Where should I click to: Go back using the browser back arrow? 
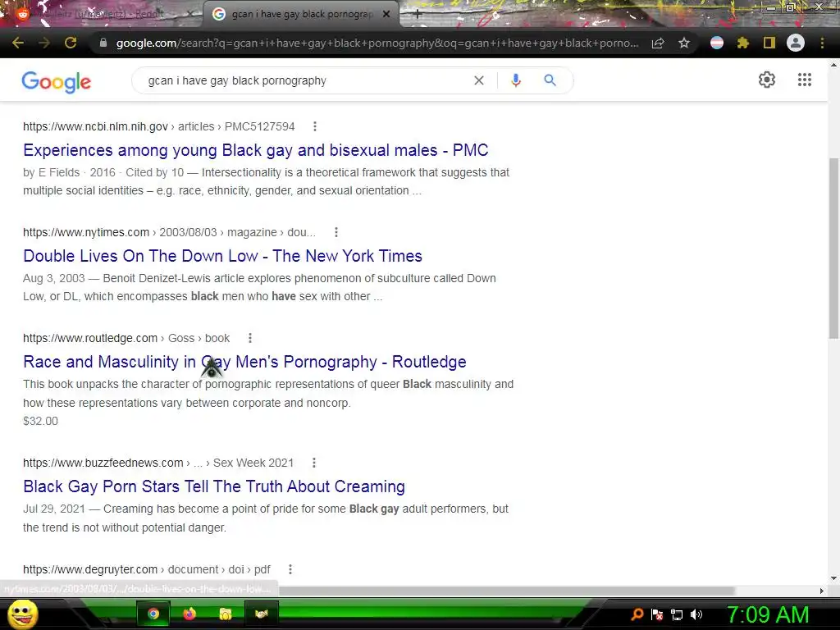[18, 43]
